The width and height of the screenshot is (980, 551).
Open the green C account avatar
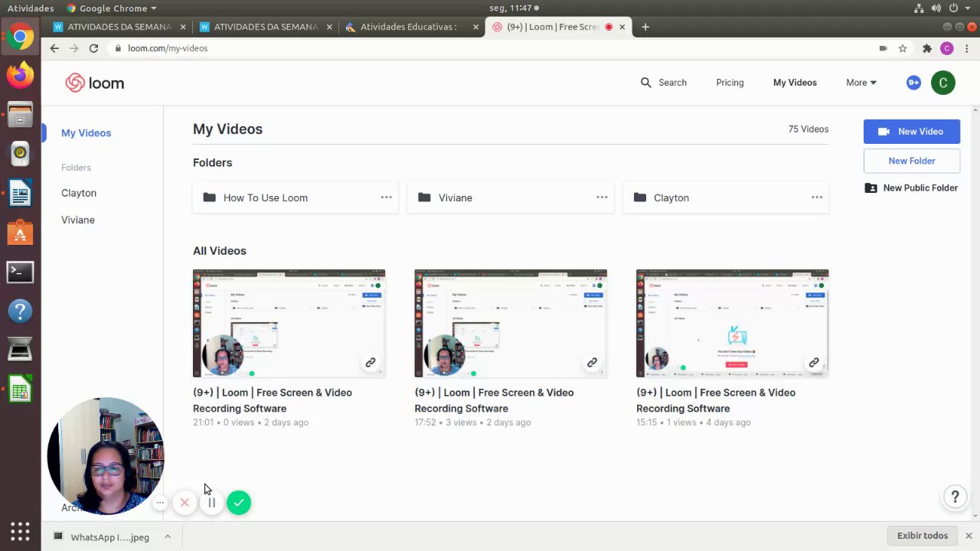pyautogui.click(x=943, y=83)
